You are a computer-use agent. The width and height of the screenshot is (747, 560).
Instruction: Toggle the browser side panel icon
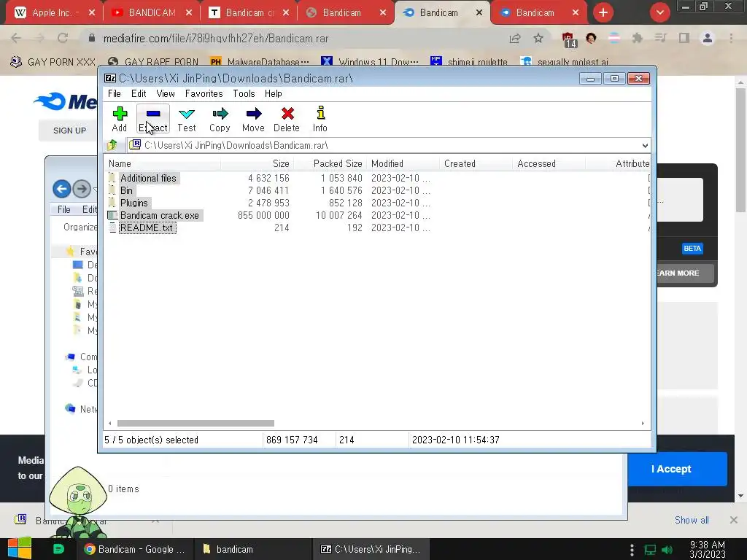tap(684, 38)
